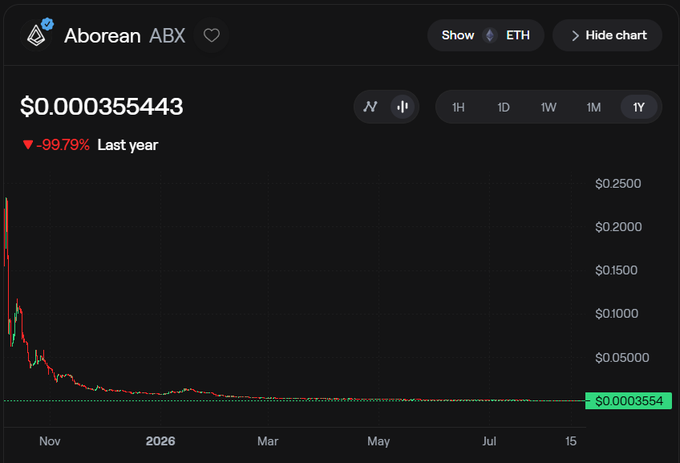
Task: Click the Mar date axis label
Action: tap(268, 441)
